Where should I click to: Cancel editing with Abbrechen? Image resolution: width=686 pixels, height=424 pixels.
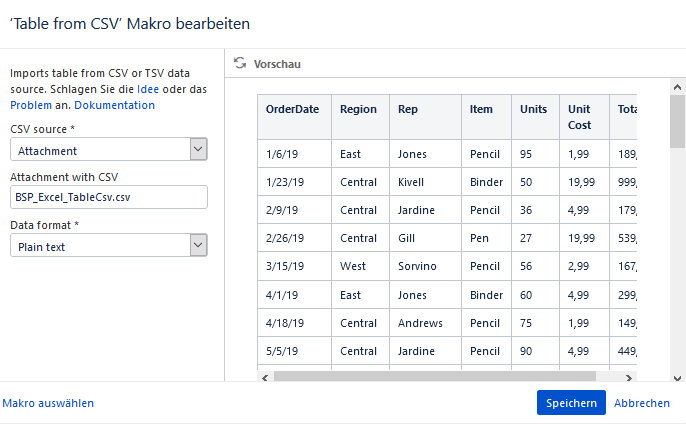642,403
